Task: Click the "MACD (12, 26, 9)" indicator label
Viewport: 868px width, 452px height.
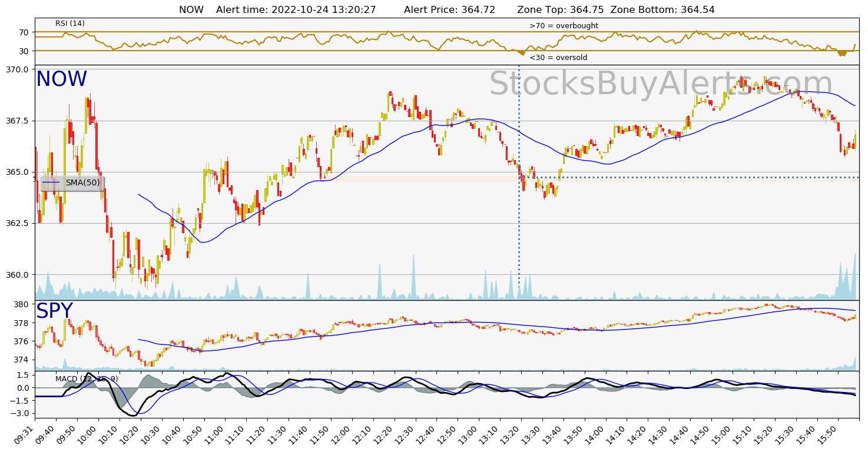Action: [87, 379]
